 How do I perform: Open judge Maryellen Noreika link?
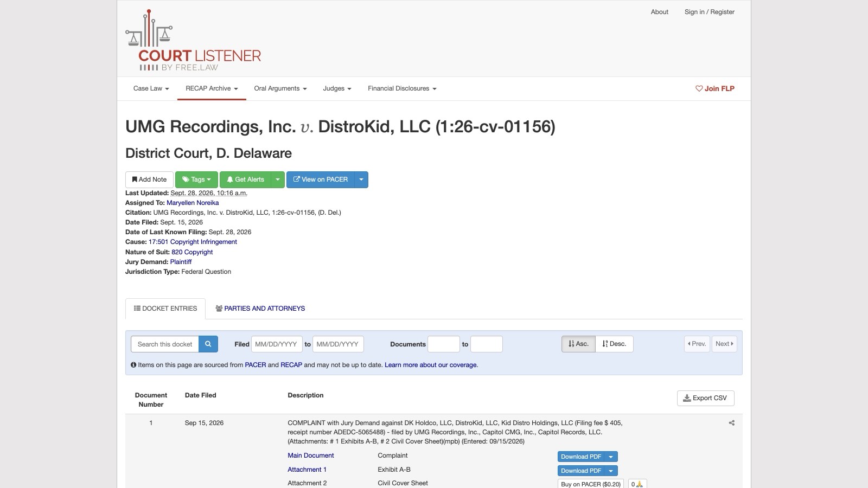[x=193, y=203]
